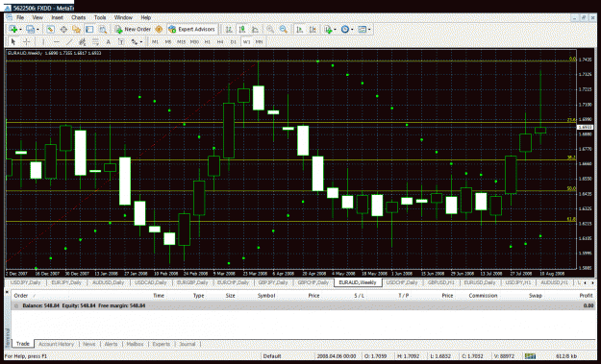Click the New Order button

(x=133, y=29)
